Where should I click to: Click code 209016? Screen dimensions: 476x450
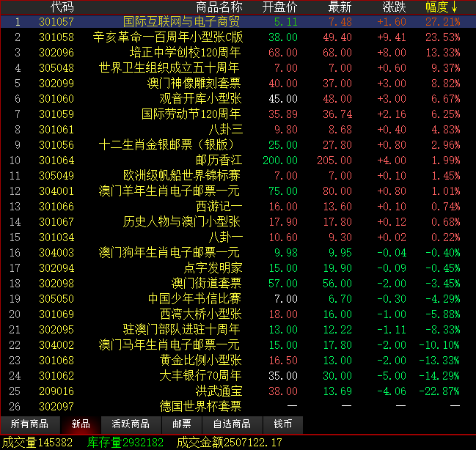pyautogui.click(x=56, y=391)
